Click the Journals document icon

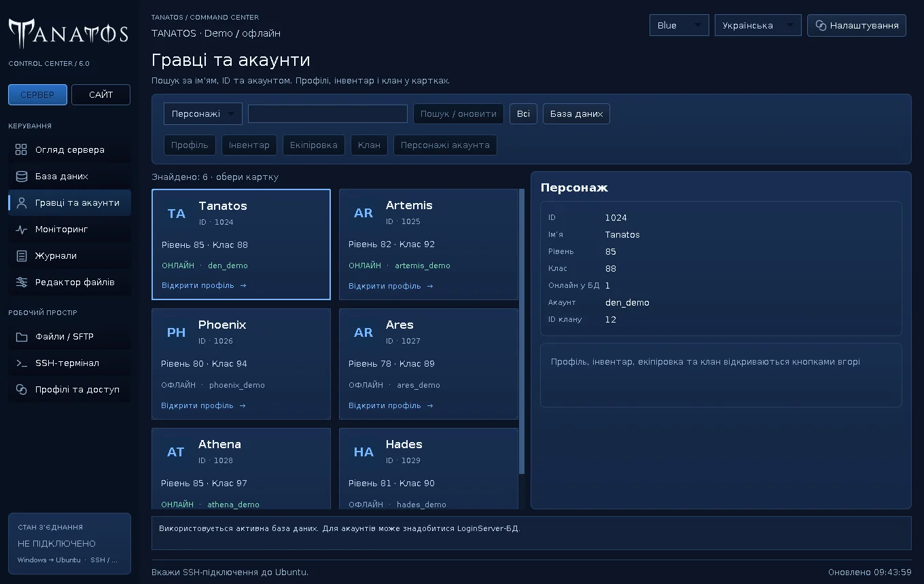point(21,255)
